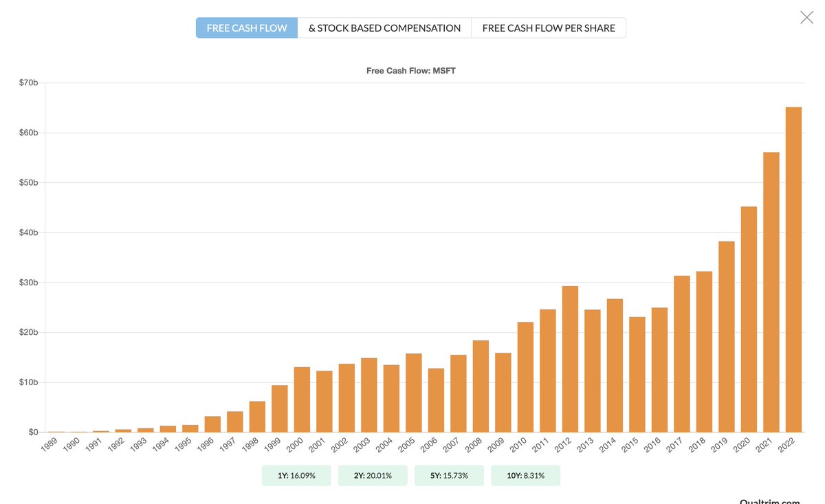
Task: Click the 2012 x-axis year label
Action: tap(562, 445)
